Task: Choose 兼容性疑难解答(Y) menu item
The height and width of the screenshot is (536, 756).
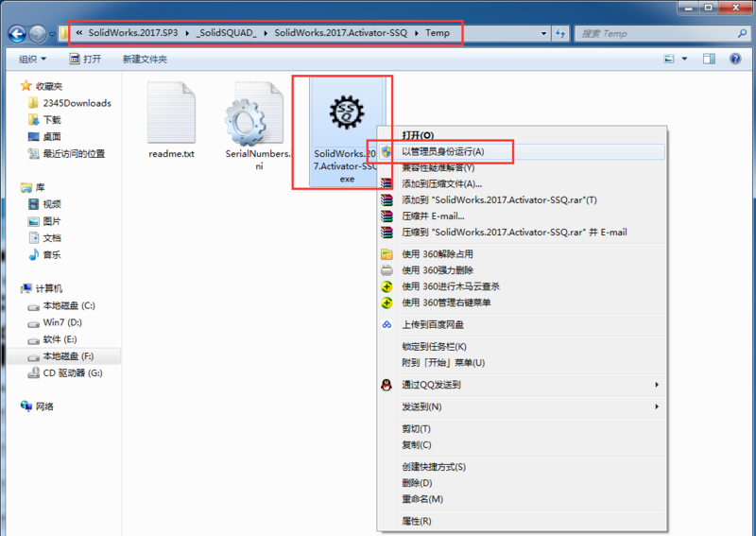Action: (x=522, y=167)
